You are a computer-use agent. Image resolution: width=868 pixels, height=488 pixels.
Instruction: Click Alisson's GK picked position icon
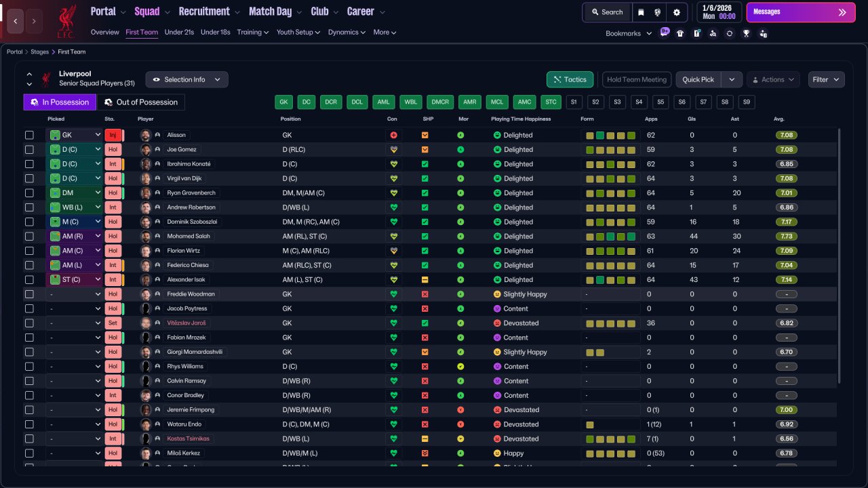pyautogui.click(x=56, y=135)
